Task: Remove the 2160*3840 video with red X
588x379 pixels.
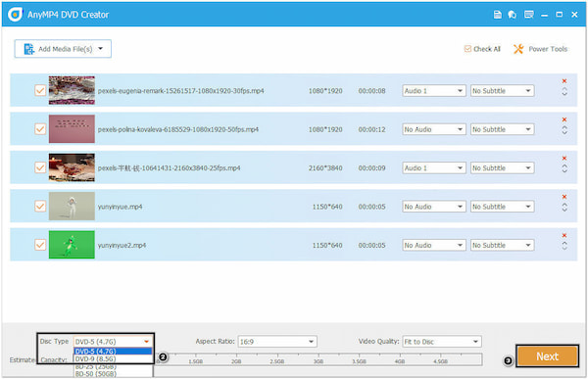Action: [x=564, y=159]
